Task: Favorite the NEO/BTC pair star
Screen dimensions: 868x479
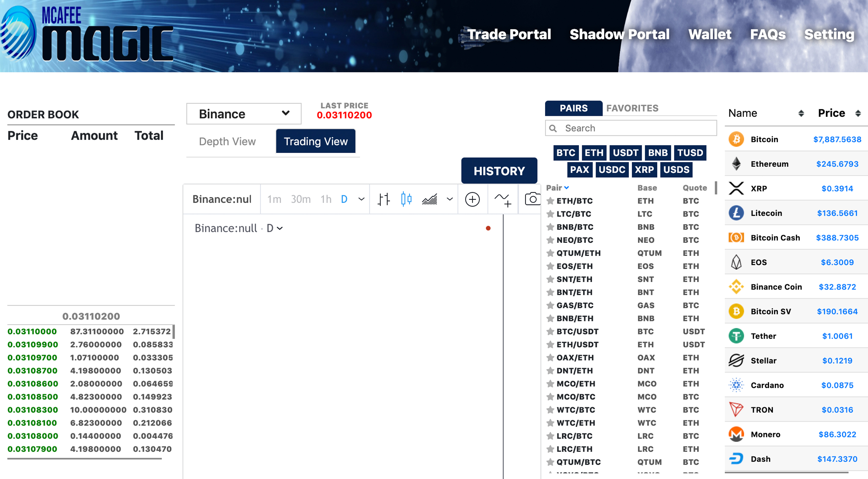Action: pos(550,240)
